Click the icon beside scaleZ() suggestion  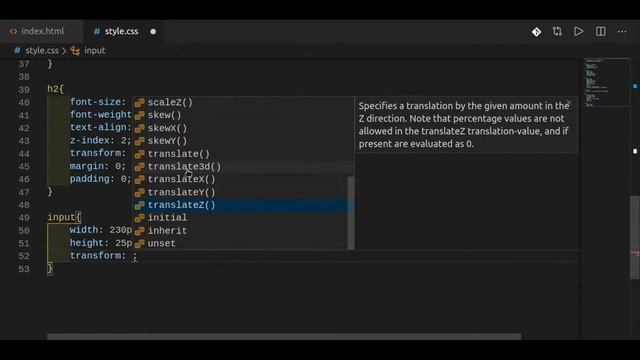click(x=140, y=103)
